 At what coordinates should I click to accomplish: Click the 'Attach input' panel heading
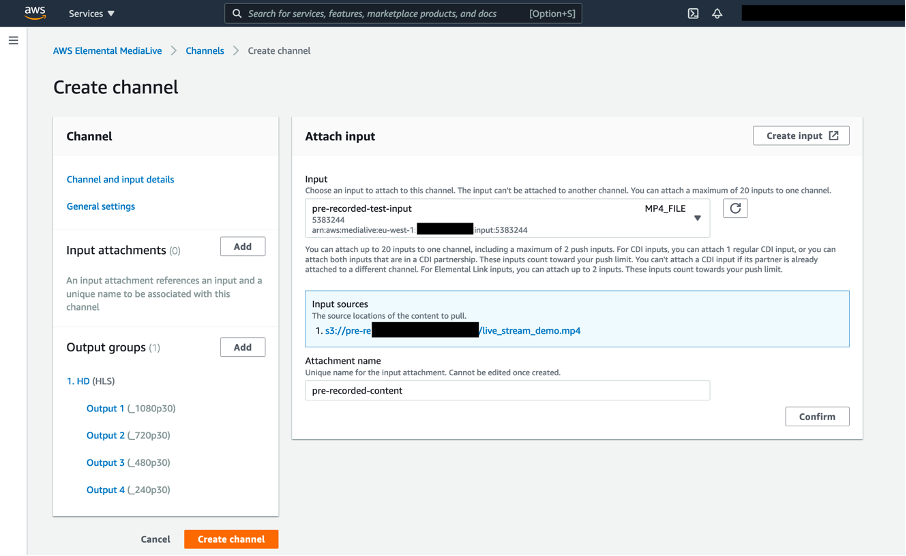pos(340,136)
